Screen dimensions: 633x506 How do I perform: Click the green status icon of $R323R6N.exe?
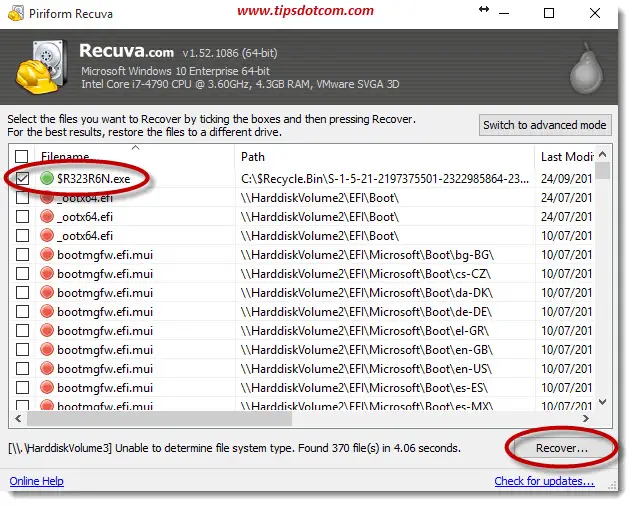coord(47,178)
